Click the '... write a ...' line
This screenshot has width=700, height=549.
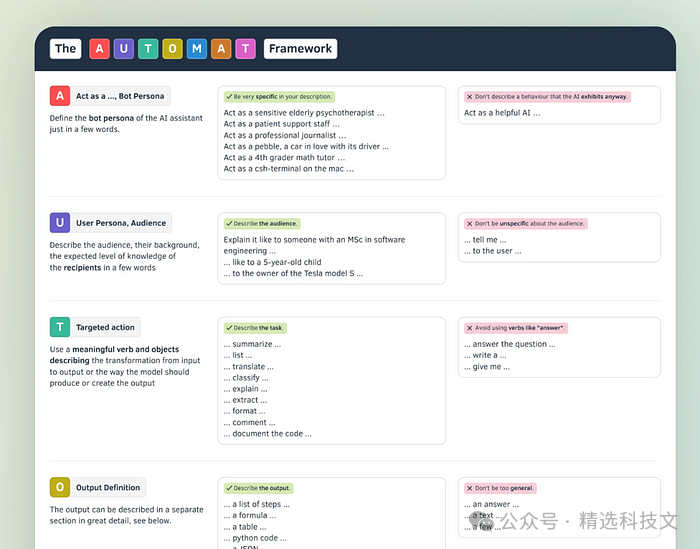click(485, 355)
